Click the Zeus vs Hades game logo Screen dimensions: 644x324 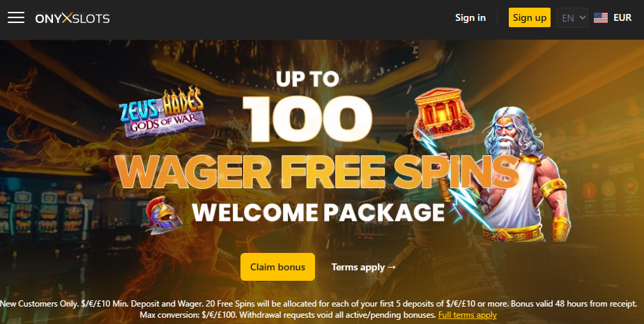pos(162,112)
